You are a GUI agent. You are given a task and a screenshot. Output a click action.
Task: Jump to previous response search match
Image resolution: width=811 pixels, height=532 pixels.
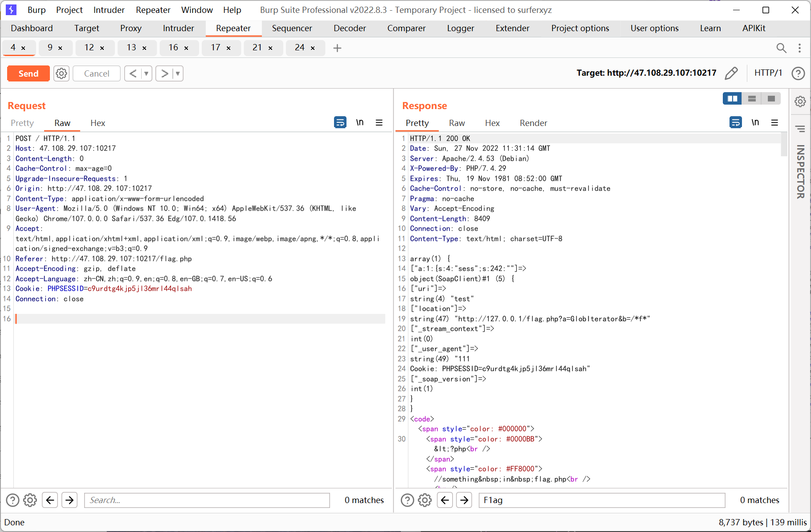[444, 500]
